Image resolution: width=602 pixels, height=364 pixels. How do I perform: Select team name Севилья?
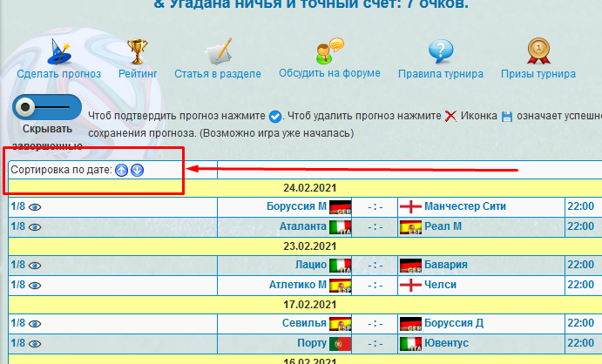[304, 323]
